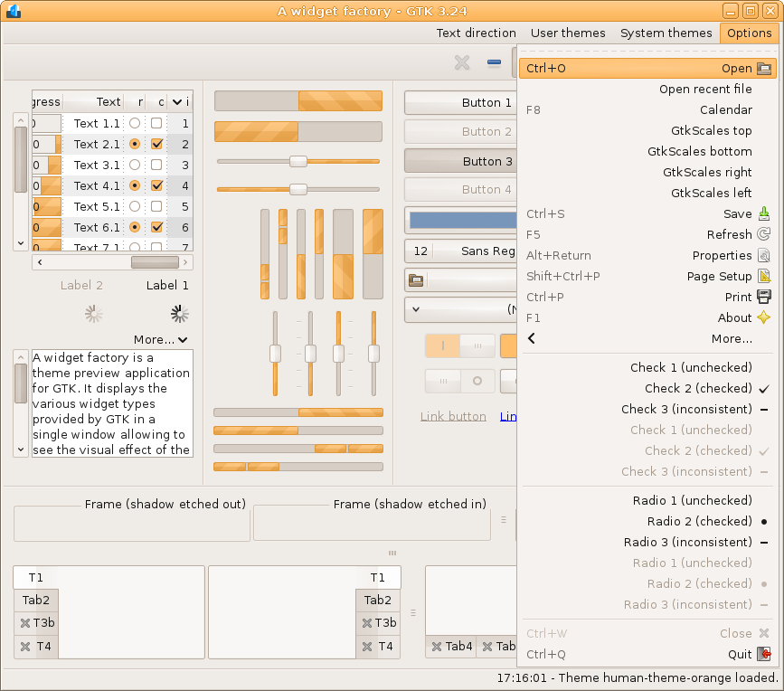
Task: Click the widget factory title bar app icon
Action: [x=13, y=11]
